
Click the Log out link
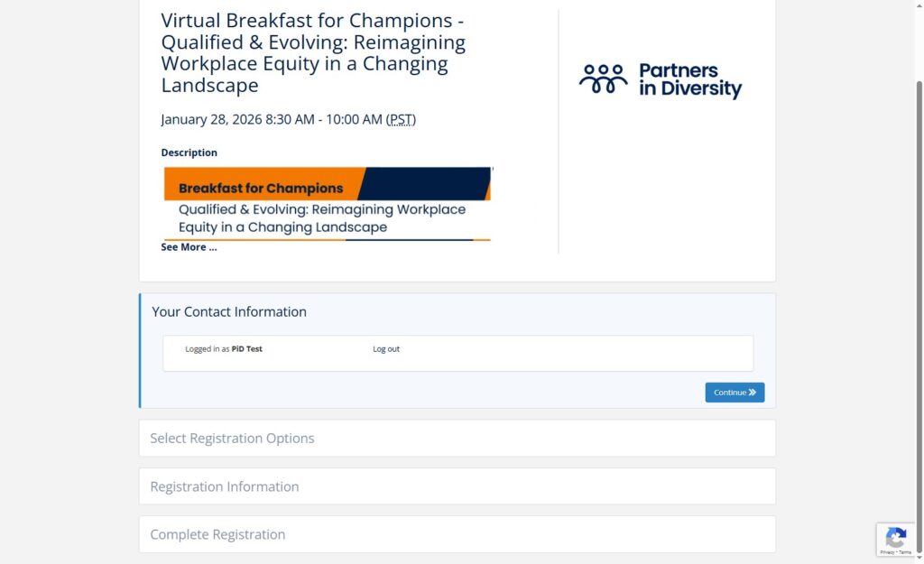[386, 349]
